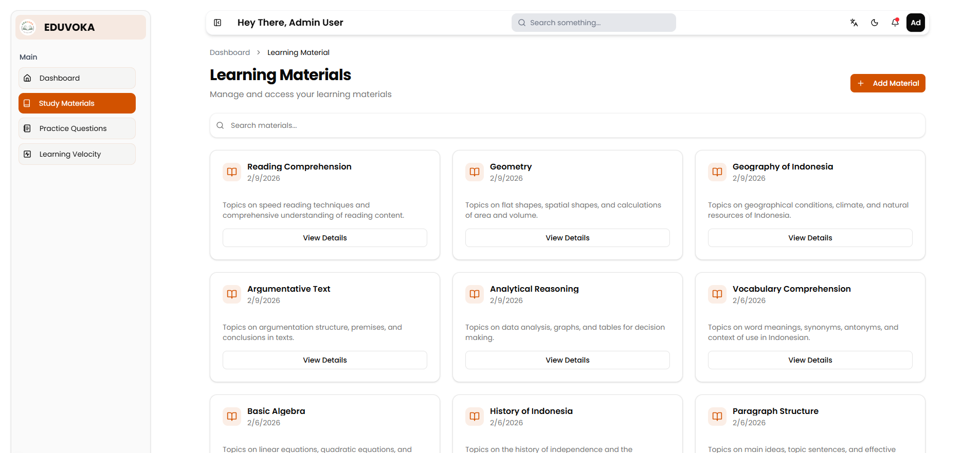Focus the Search materials field
This screenshot has height=453, width=980.
pos(568,125)
